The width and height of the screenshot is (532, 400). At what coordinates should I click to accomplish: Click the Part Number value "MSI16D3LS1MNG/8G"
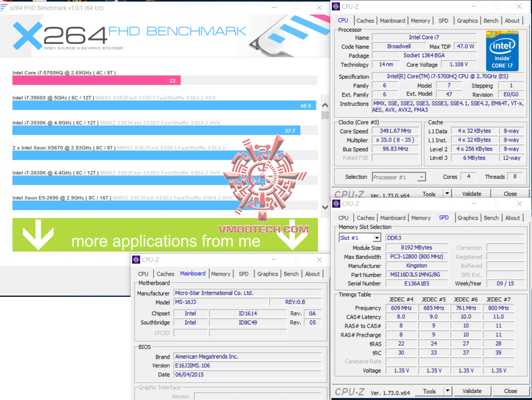tap(416, 275)
